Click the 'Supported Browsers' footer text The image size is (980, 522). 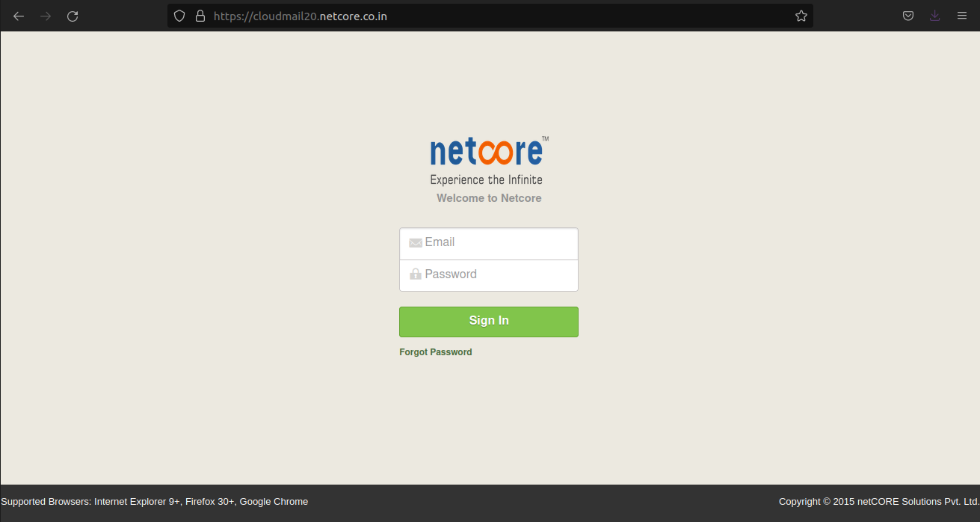(155, 502)
